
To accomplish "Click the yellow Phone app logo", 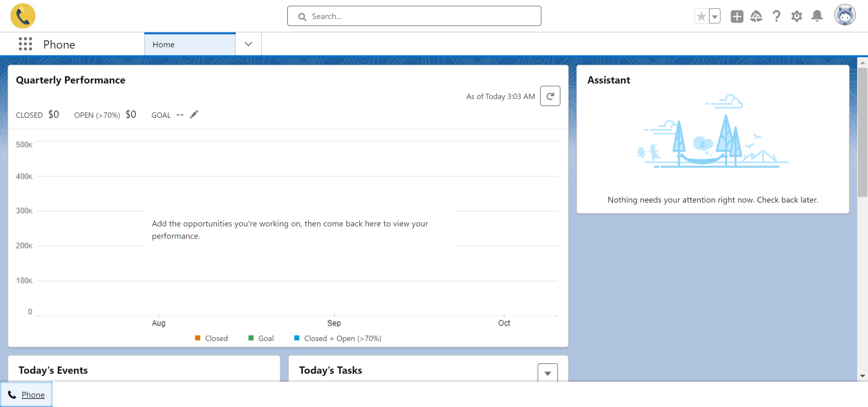I will 23,16.
